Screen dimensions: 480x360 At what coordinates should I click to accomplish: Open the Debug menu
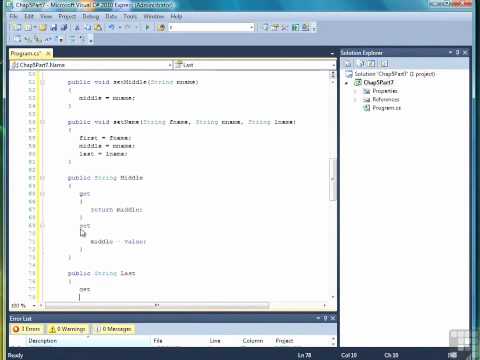coord(90,16)
